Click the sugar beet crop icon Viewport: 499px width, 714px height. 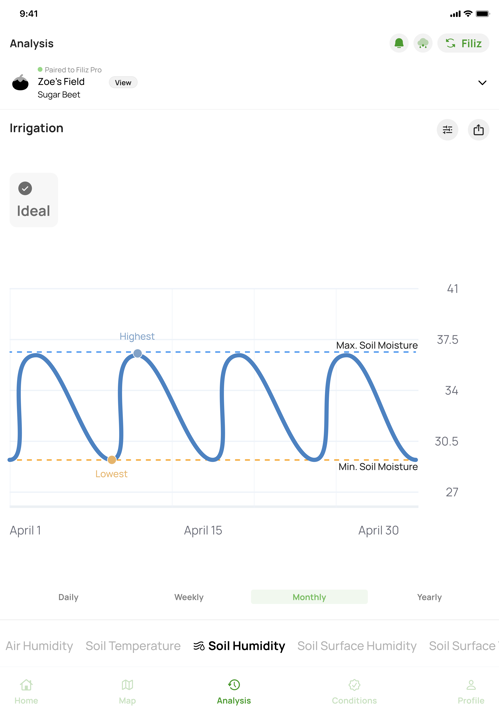pos(20,82)
